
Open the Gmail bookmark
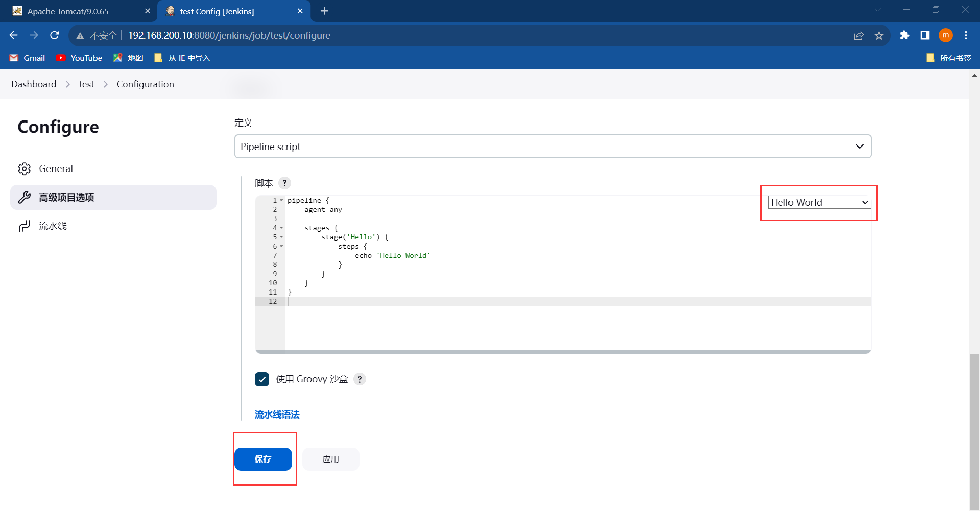coord(28,58)
